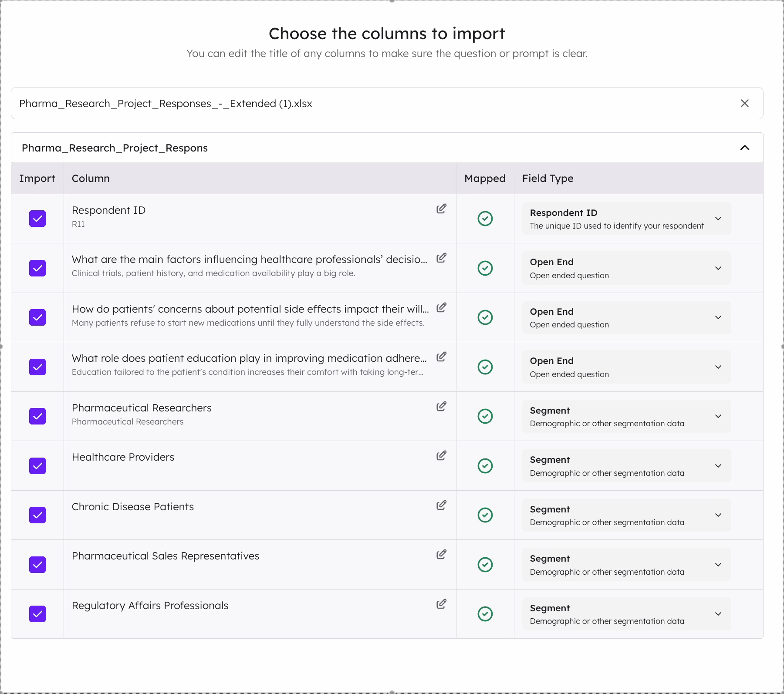Edit the Pharmaceutical Researchers column title

pyautogui.click(x=441, y=407)
